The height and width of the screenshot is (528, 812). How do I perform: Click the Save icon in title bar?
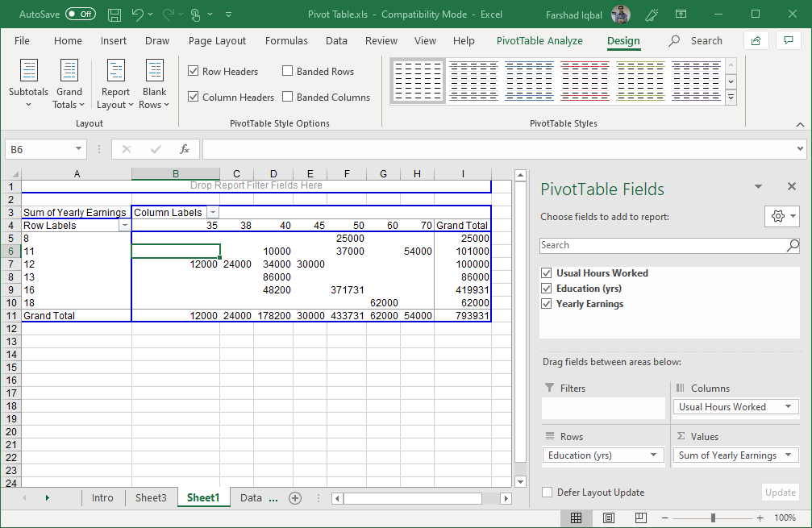pos(115,15)
